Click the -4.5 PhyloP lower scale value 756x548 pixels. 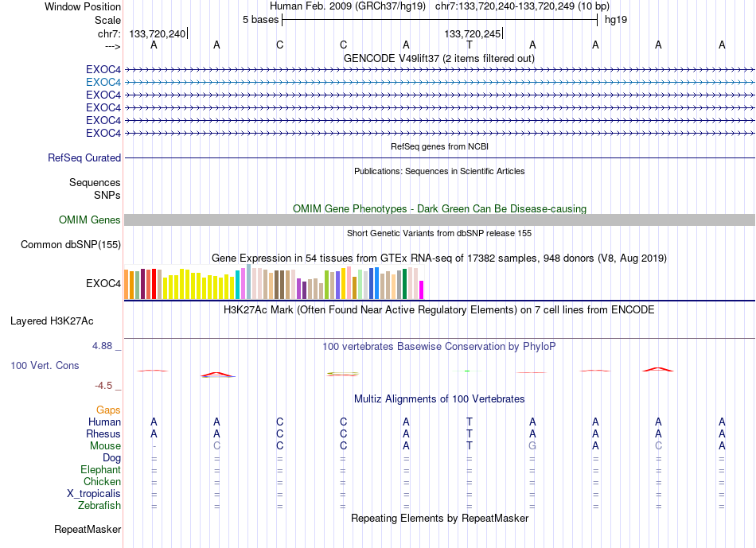[103, 386]
